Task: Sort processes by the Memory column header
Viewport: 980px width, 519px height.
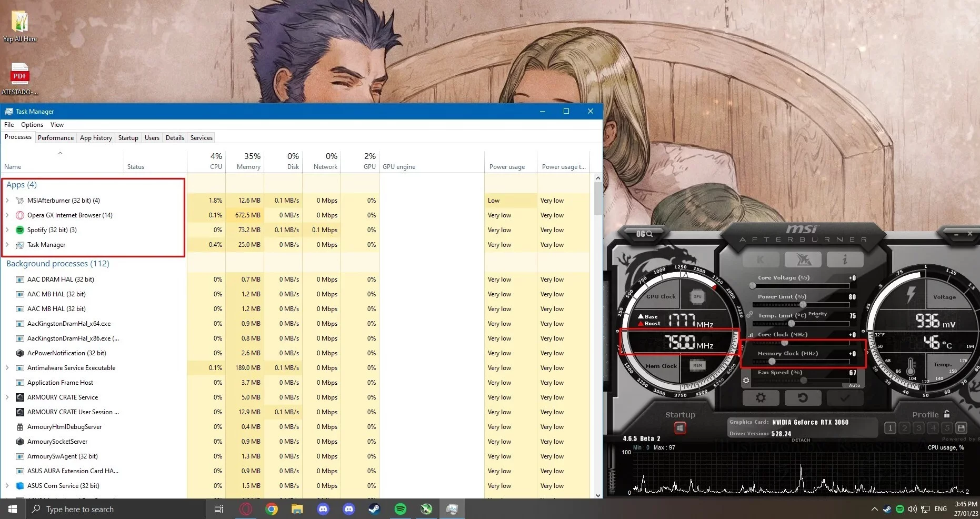Action: click(245, 162)
